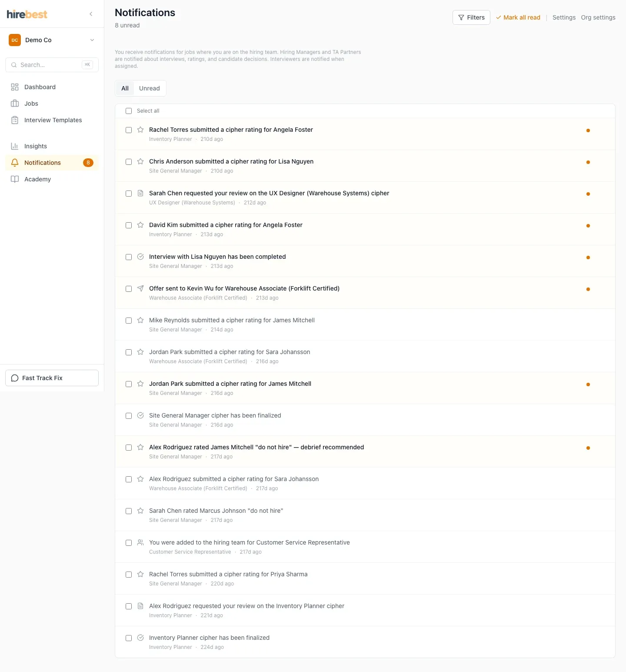Click the Fast Track Fix chat icon
The image size is (626, 672).
coord(15,378)
